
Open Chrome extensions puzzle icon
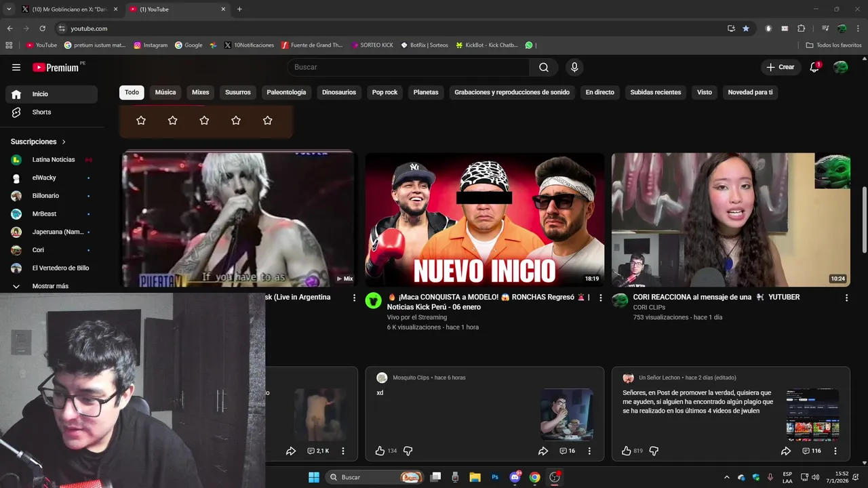click(802, 28)
